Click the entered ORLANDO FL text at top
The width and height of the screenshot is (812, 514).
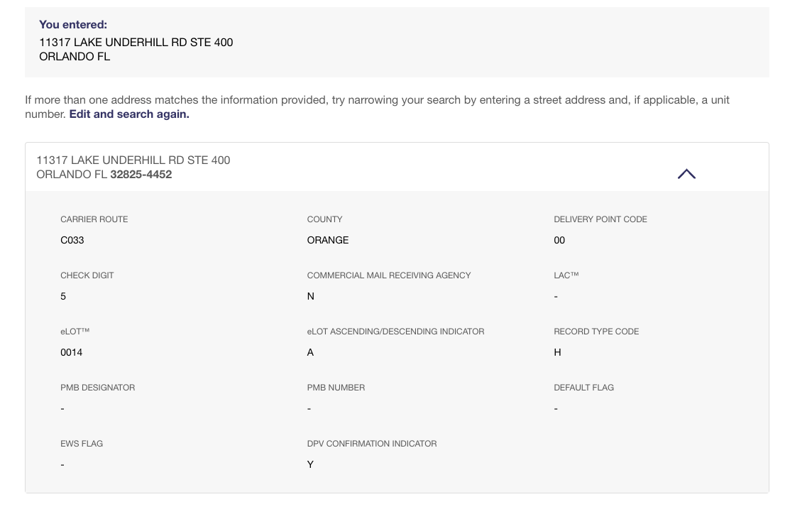pos(75,57)
